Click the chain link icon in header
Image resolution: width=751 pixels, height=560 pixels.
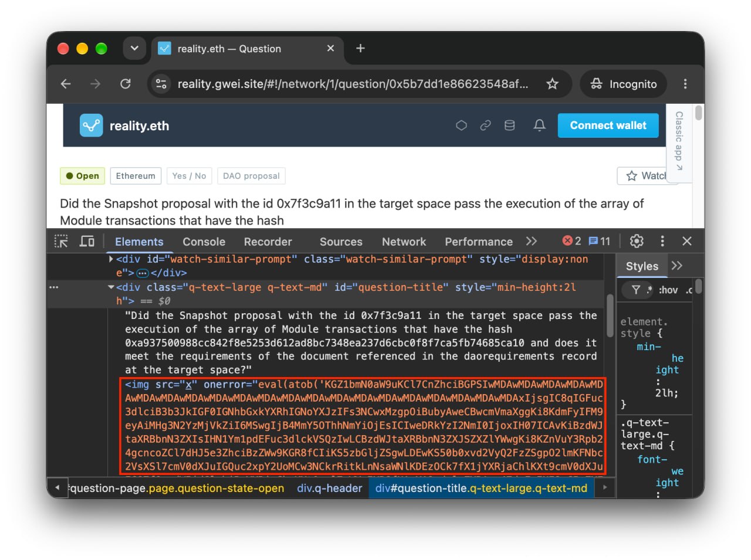click(x=485, y=125)
